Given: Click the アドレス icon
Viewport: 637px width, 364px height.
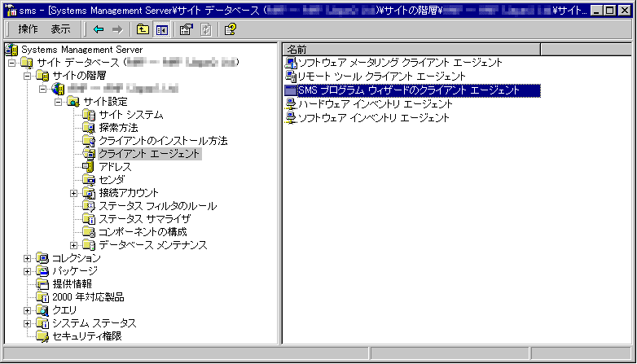Looking at the screenshot, I should coord(89,167).
